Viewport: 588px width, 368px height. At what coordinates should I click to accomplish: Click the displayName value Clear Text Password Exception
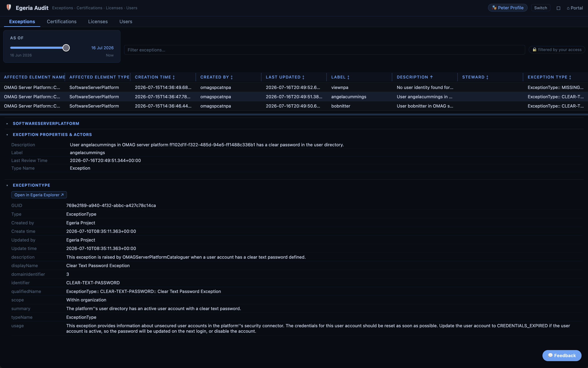[98, 266]
